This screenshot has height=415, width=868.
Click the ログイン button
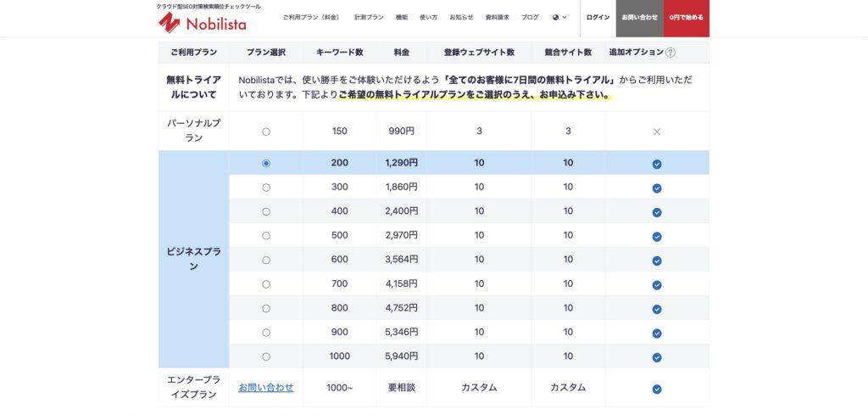click(x=598, y=17)
